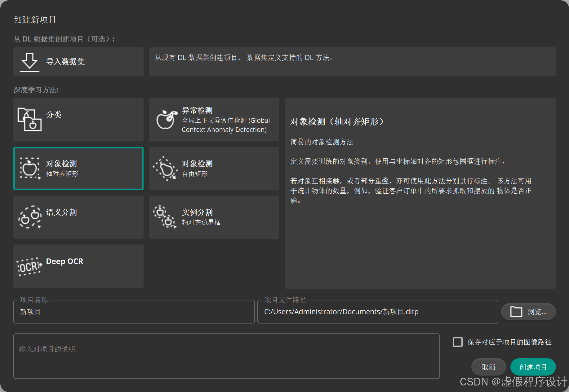The height and width of the screenshot is (392, 569).
Task: Select the highlighted 对象检测 轴对齐矩形 tile
Action: (x=78, y=169)
